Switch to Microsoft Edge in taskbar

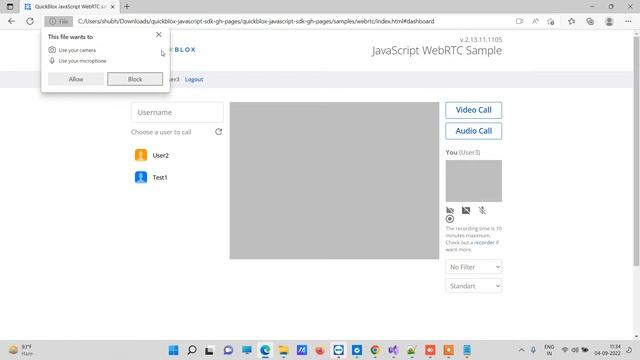pos(265,350)
